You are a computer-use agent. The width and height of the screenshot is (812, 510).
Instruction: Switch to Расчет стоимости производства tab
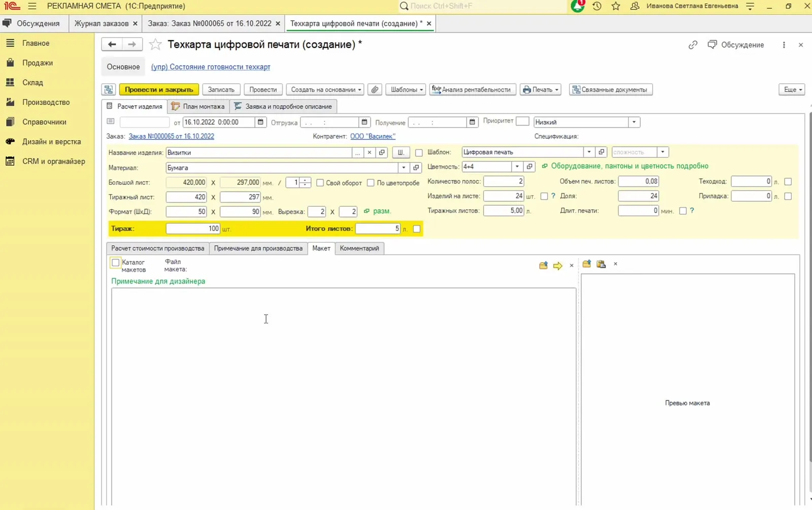[157, 248]
